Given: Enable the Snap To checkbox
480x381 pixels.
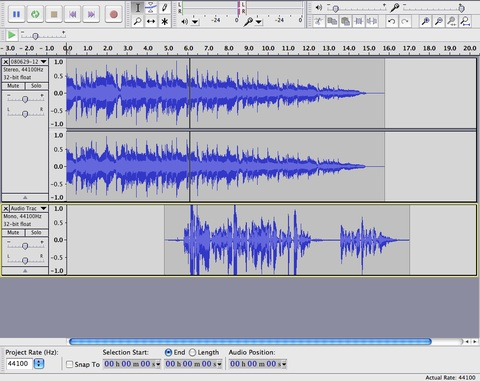Looking at the screenshot, I should click(x=69, y=364).
